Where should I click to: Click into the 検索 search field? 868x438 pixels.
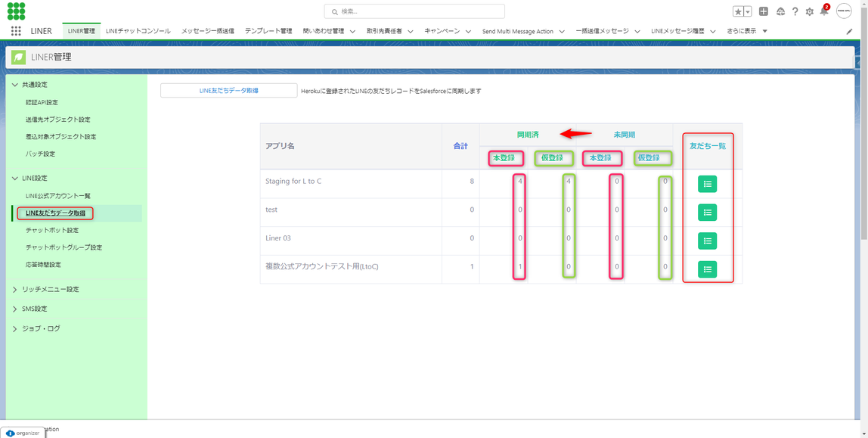tap(414, 11)
